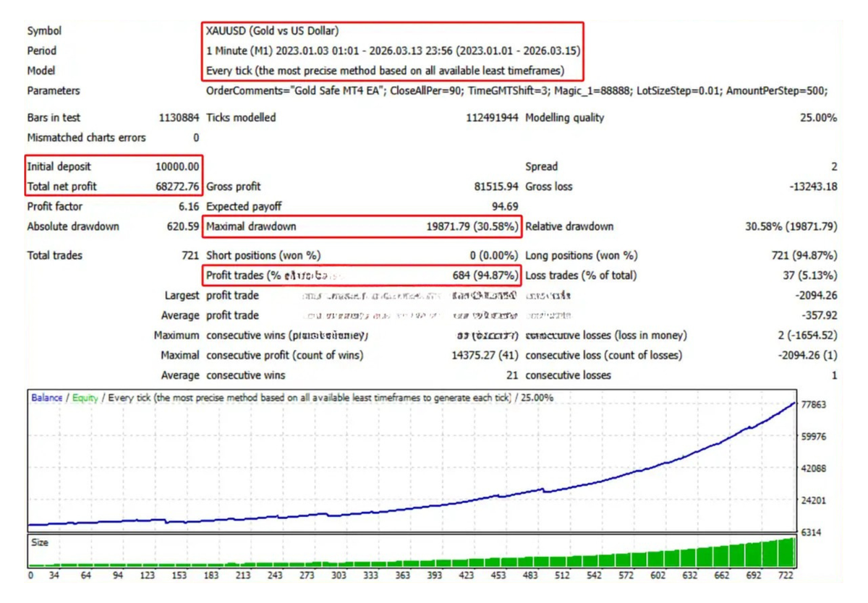Viewport: 868px width, 603px height.
Task: Select the Gross loss value -13243.18
Action: pos(814,187)
